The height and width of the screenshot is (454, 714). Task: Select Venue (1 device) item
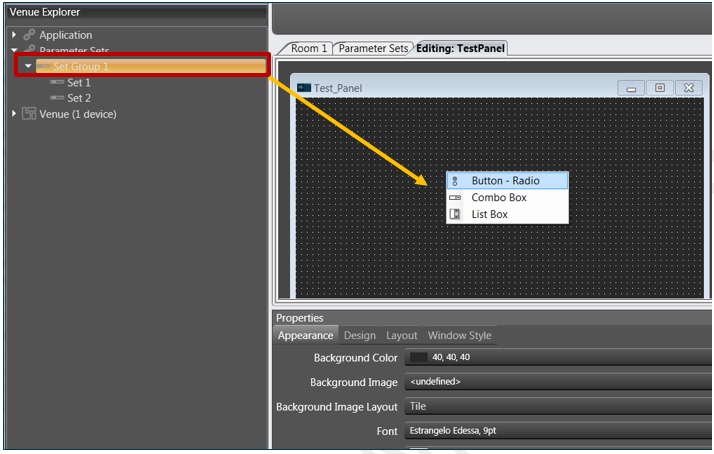[x=78, y=114]
